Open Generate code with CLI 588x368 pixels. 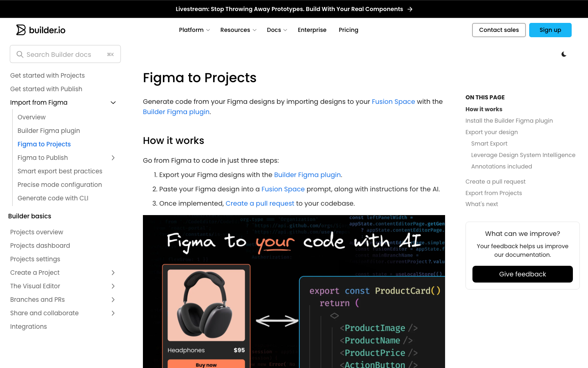(x=53, y=198)
